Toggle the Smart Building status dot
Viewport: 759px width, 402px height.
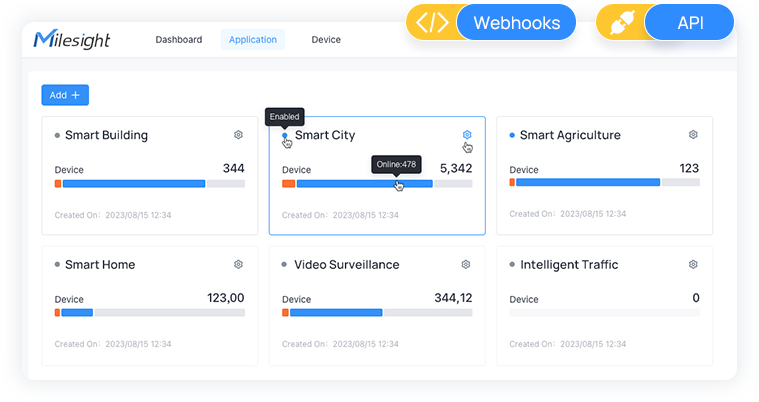(x=57, y=135)
